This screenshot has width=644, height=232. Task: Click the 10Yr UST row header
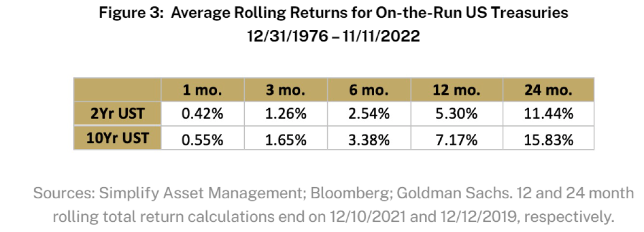point(118,138)
